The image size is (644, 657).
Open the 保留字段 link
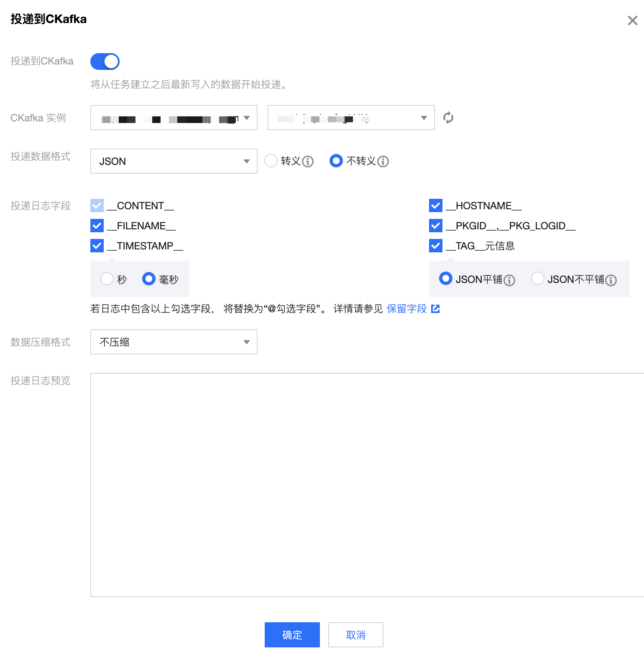406,309
